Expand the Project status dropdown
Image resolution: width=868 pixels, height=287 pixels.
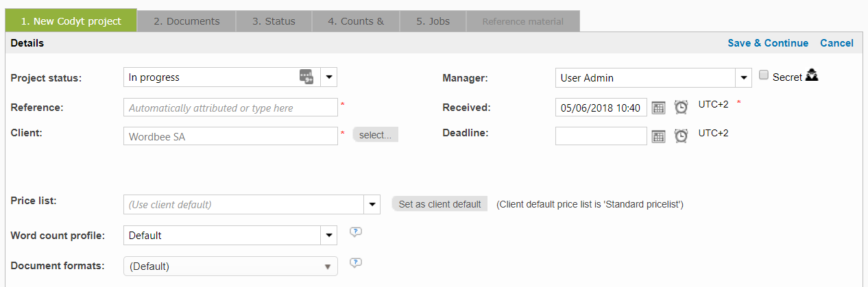(x=329, y=77)
